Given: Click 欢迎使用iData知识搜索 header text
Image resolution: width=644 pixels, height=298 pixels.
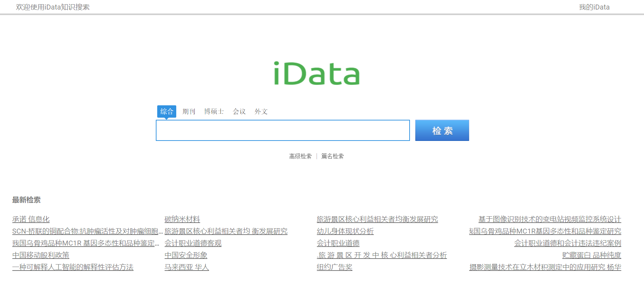Looking at the screenshot, I should 53,7.
